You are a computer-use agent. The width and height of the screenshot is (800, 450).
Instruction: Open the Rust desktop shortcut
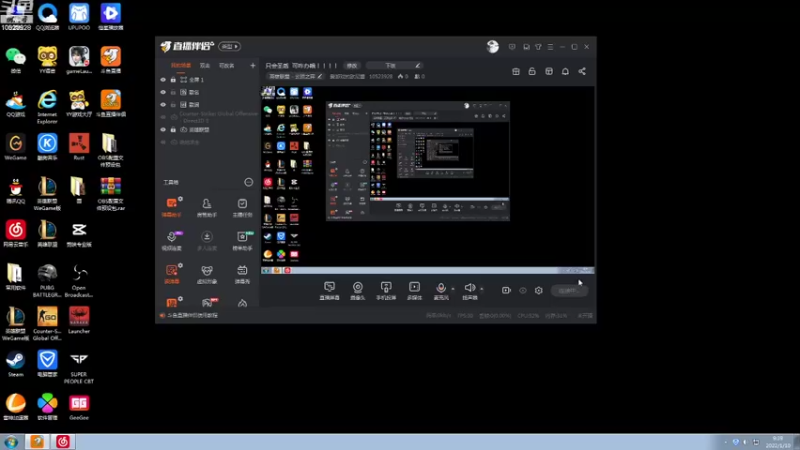click(79, 147)
